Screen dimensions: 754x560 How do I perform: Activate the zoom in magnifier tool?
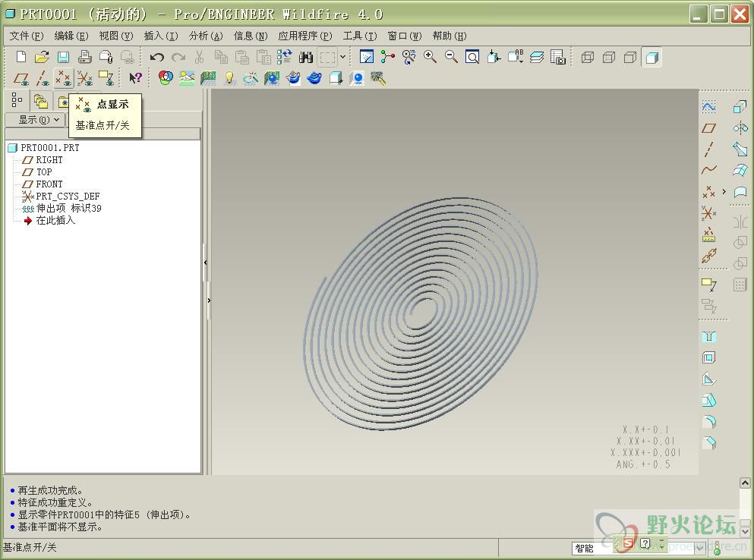(430, 57)
